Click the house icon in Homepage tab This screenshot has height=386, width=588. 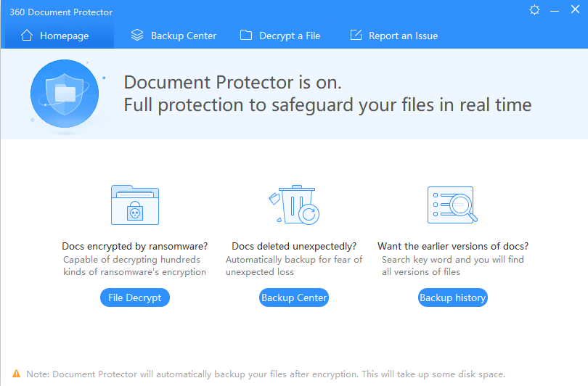27,35
